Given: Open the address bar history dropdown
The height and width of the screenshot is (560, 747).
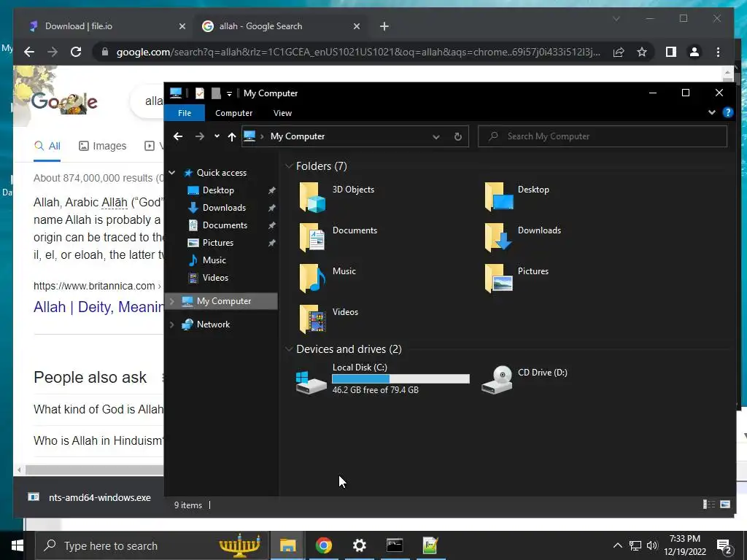Looking at the screenshot, I should click(436, 136).
